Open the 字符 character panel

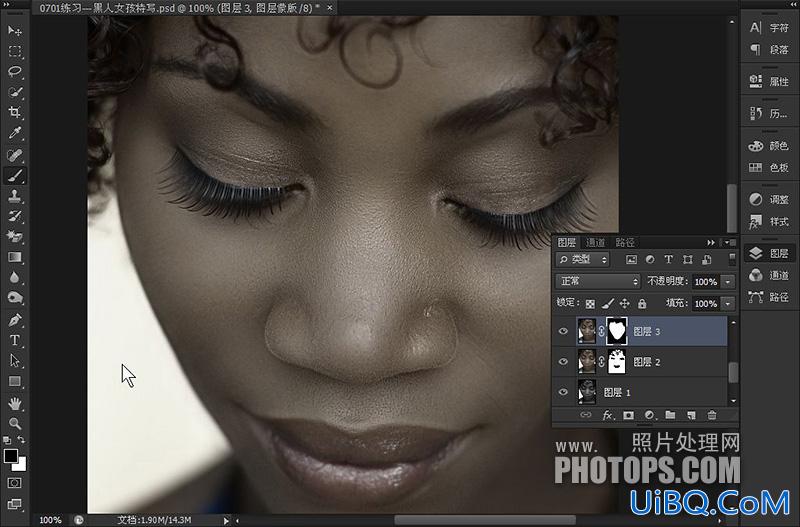click(769, 28)
